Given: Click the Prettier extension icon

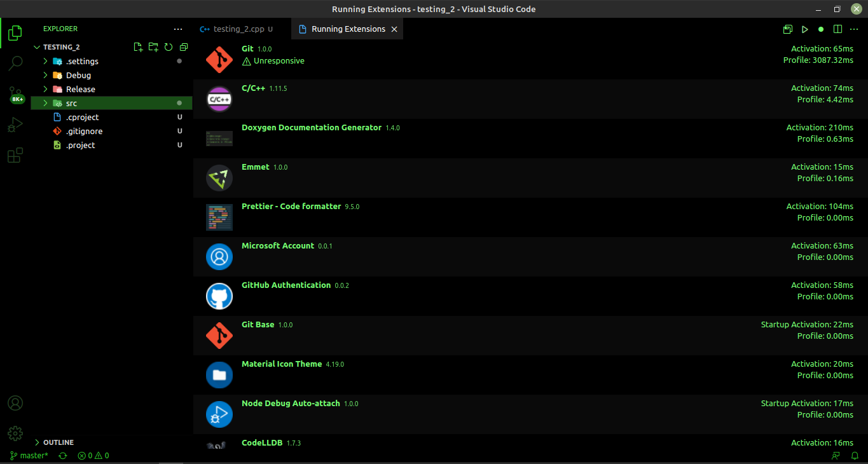Looking at the screenshot, I should (x=219, y=217).
